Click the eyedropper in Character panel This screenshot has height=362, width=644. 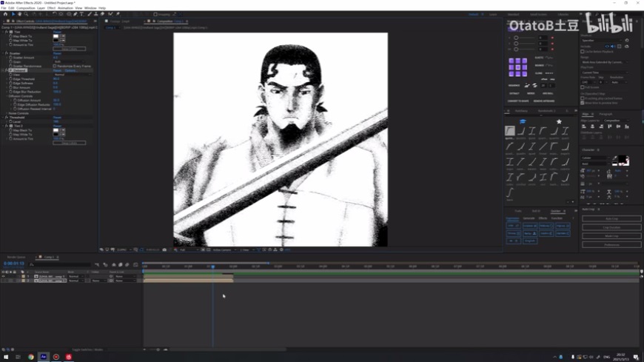point(615,158)
